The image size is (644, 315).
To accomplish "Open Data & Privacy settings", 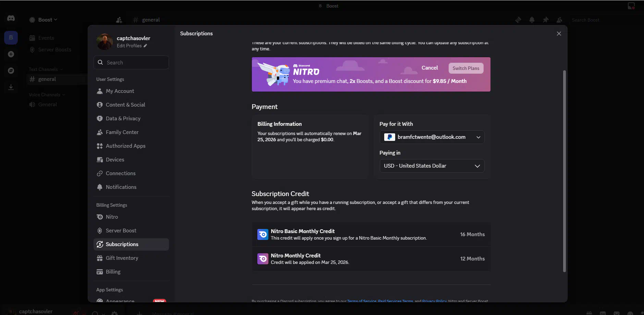I will (x=123, y=119).
